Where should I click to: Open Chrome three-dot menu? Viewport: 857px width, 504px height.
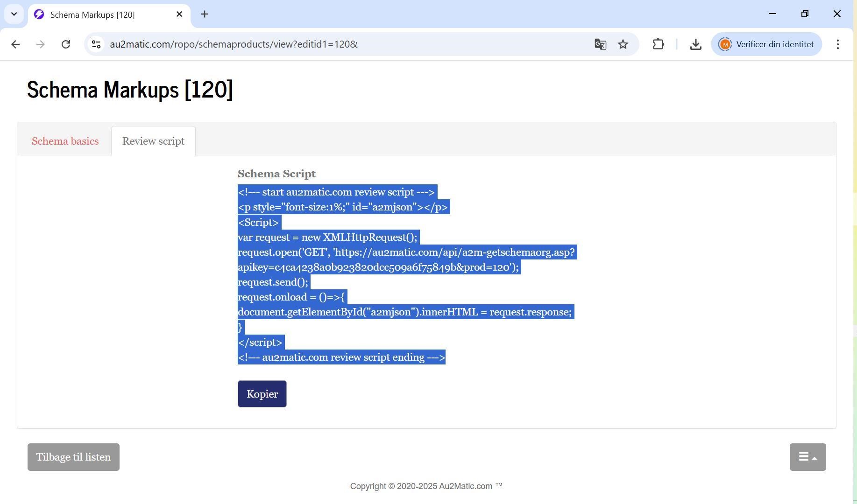pyautogui.click(x=837, y=44)
